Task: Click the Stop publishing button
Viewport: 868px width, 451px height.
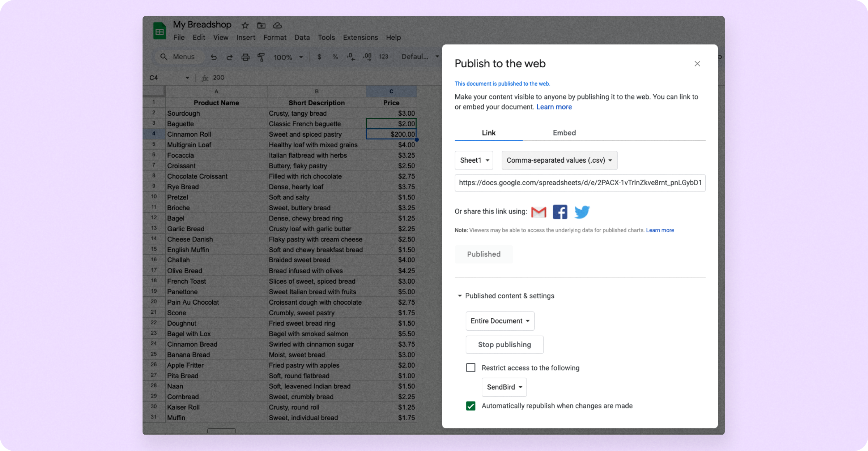Action: 505,344
